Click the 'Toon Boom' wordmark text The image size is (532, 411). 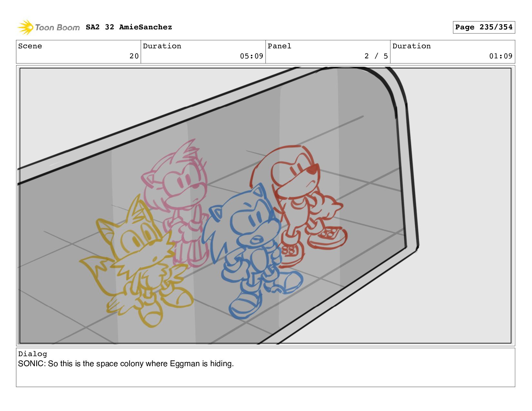pos(57,27)
